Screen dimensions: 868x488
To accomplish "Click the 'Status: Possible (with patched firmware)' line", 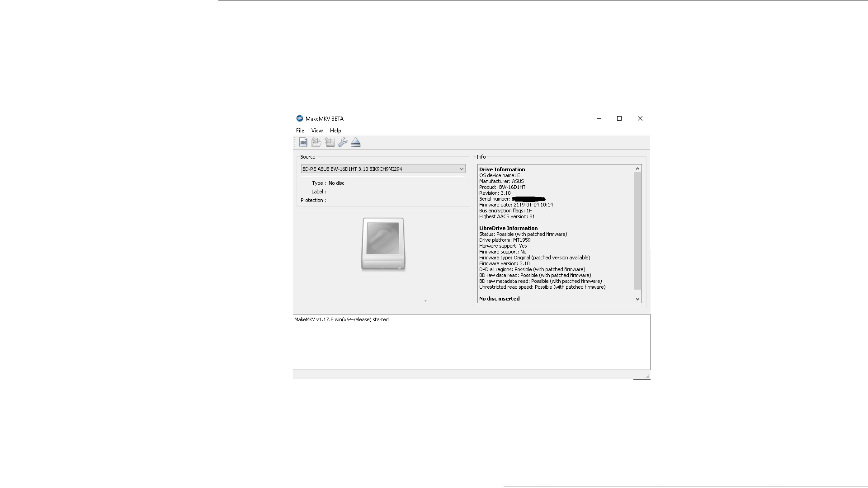I will 523,234.
